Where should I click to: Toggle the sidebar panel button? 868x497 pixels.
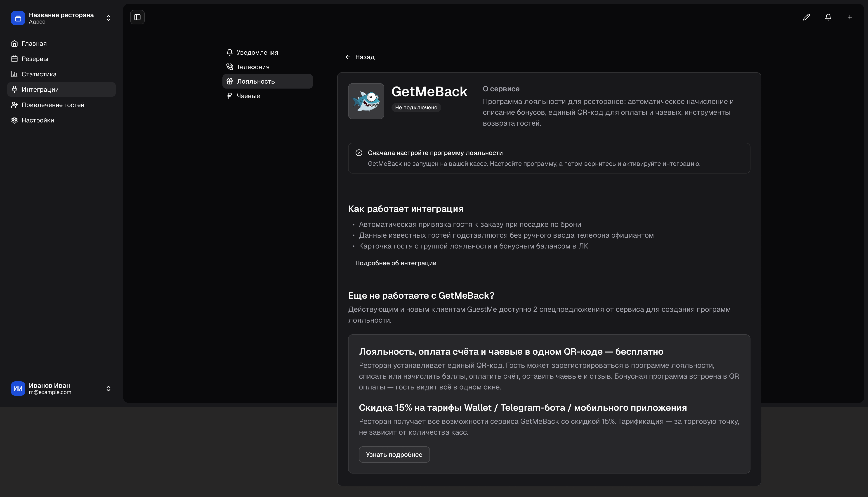(137, 17)
